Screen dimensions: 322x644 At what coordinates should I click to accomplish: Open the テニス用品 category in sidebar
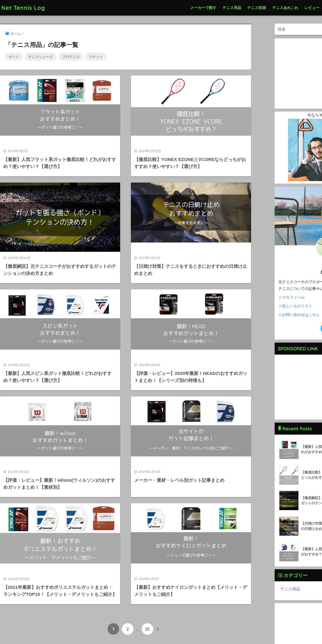(290, 589)
